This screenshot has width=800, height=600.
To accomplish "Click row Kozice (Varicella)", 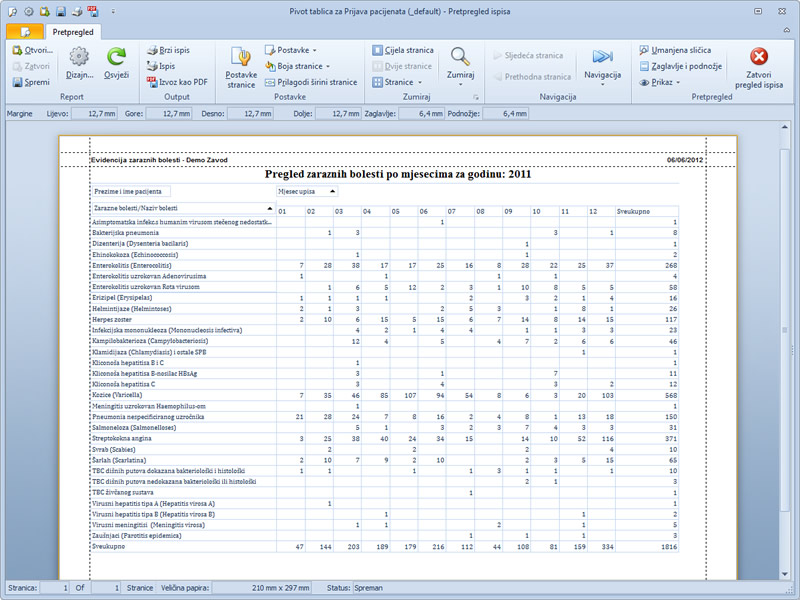I will pyautogui.click(x=385, y=395).
